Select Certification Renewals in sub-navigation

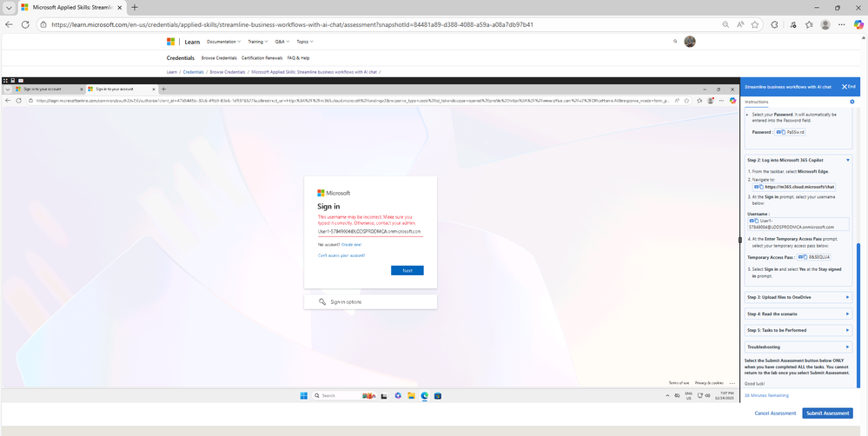(x=262, y=58)
